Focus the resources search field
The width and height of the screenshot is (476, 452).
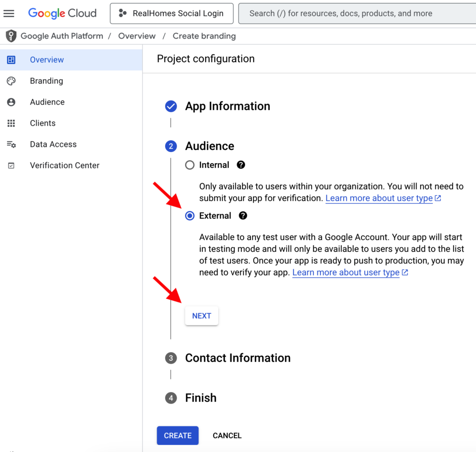[357, 13]
